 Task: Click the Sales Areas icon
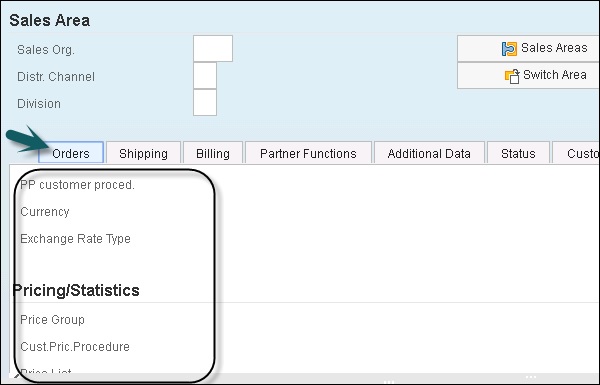pyautogui.click(x=509, y=49)
